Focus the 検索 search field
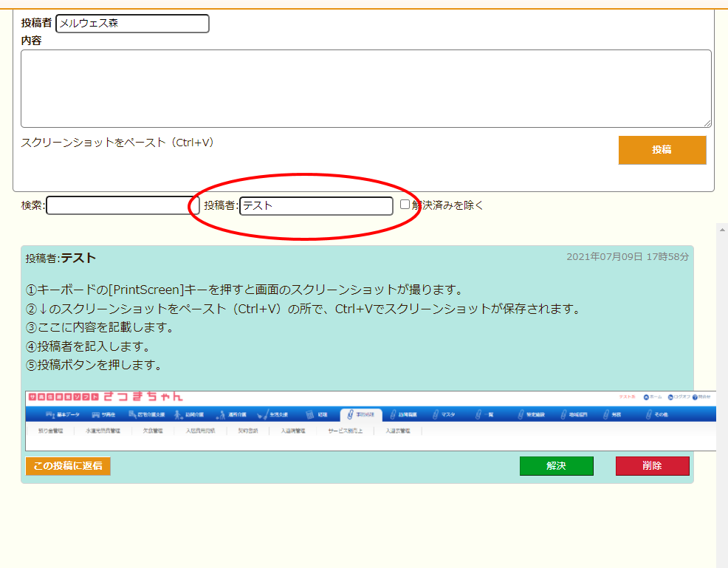 pyautogui.click(x=118, y=205)
